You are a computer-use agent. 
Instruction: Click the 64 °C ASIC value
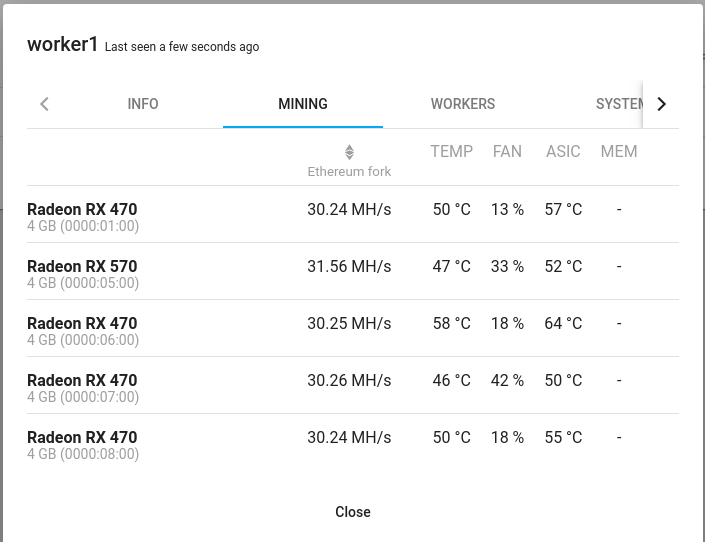click(563, 324)
